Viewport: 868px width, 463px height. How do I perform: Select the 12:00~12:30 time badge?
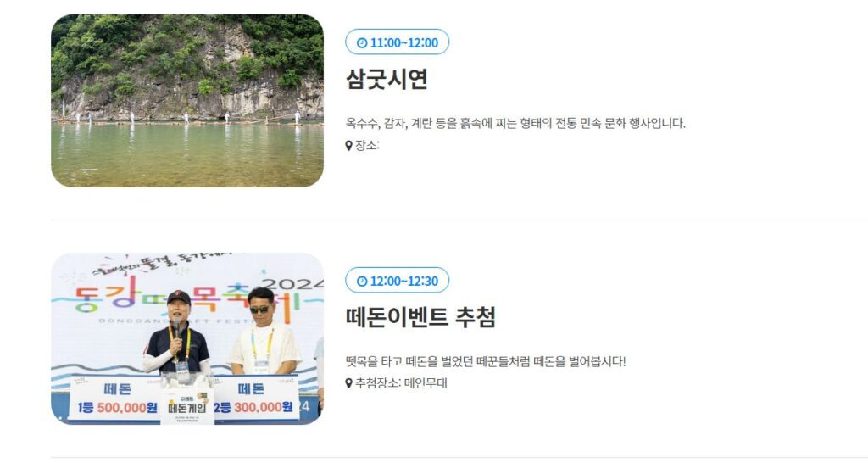(397, 281)
